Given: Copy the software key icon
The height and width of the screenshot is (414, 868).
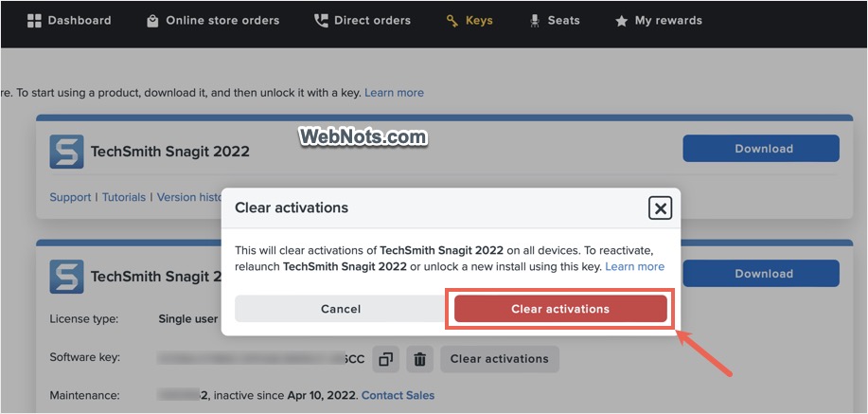Looking at the screenshot, I should click(x=385, y=359).
